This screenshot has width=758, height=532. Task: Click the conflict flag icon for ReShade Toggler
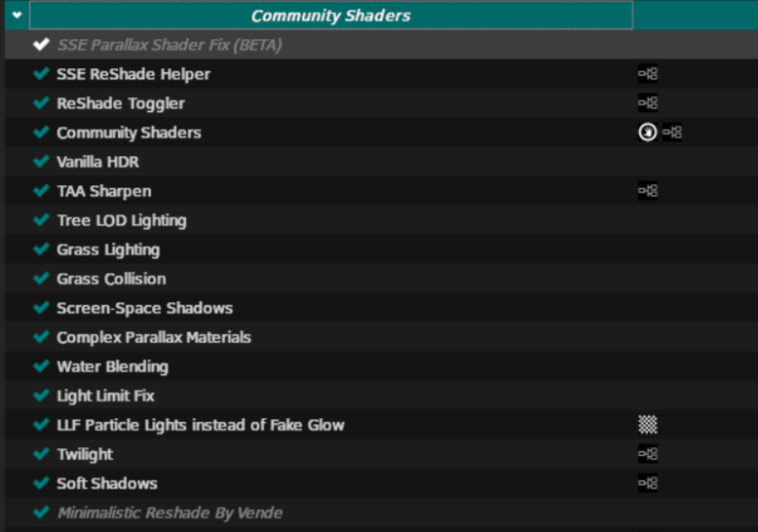click(x=648, y=103)
